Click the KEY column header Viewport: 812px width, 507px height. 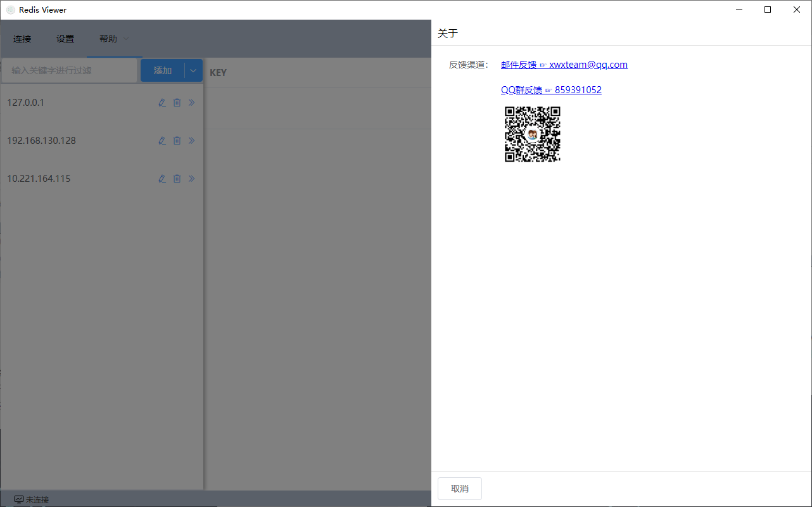pyautogui.click(x=218, y=73)
